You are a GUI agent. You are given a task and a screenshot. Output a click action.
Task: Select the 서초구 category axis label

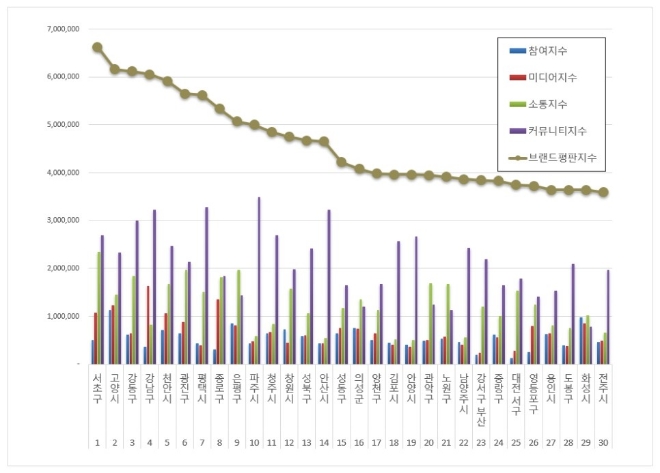point(96,383)
